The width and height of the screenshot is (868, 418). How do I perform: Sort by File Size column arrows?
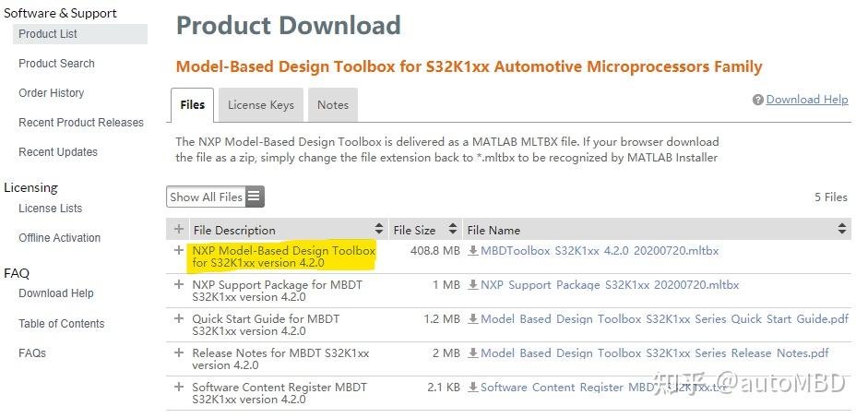tap(453, 229)
